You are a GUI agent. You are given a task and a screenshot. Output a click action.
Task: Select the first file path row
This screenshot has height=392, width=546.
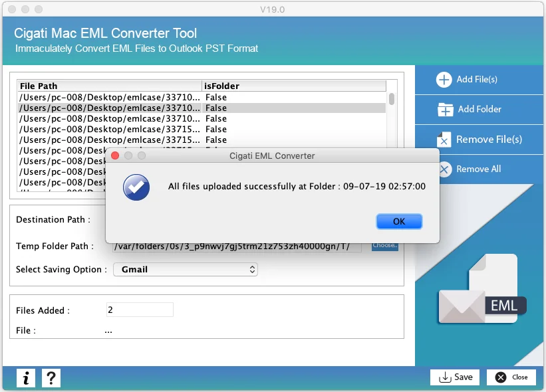(202, 98)
